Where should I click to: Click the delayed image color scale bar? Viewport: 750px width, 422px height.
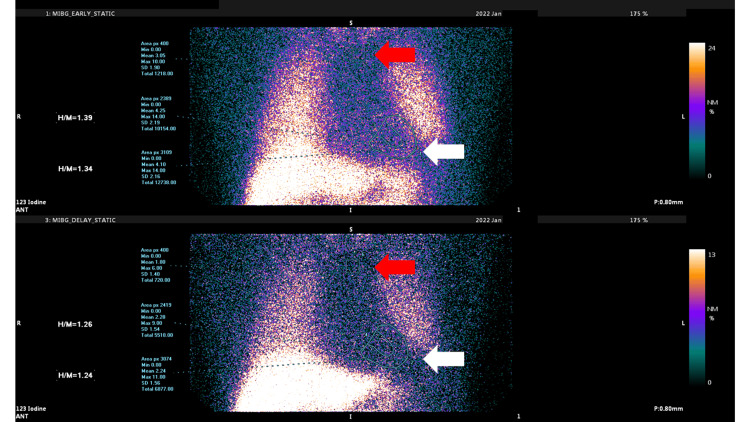pos(696,318)
